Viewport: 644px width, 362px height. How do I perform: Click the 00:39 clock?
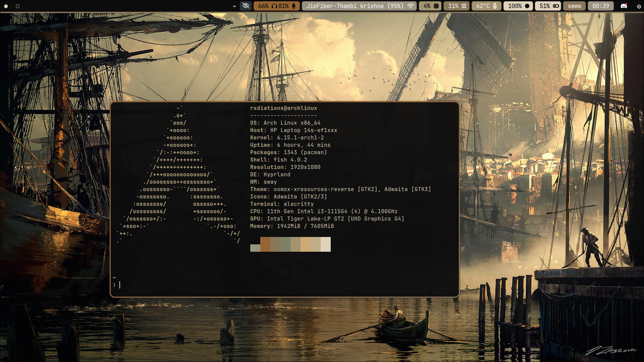(601, 6)
